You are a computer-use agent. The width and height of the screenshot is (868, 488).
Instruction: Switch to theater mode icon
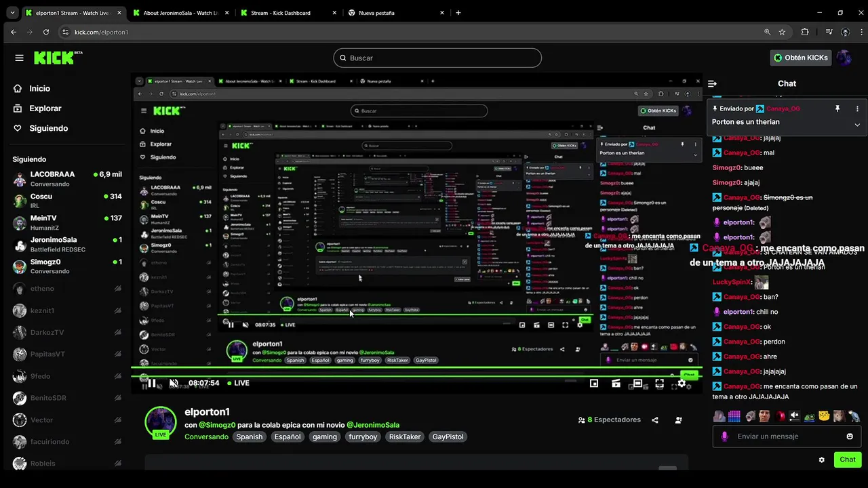pos(637,384)
